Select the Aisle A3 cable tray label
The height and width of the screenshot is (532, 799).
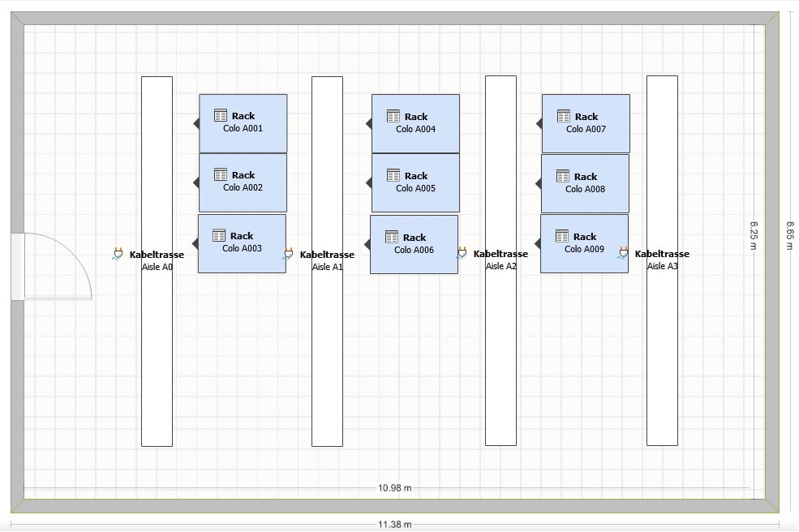[x=662, y=266]
